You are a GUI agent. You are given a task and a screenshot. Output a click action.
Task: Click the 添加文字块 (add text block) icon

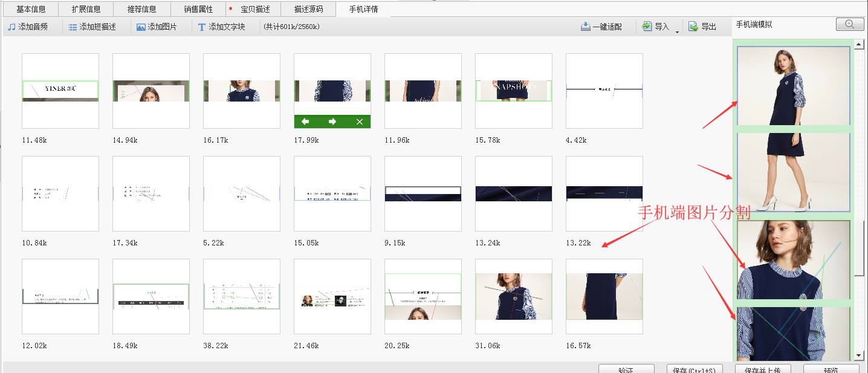point(202,27)
